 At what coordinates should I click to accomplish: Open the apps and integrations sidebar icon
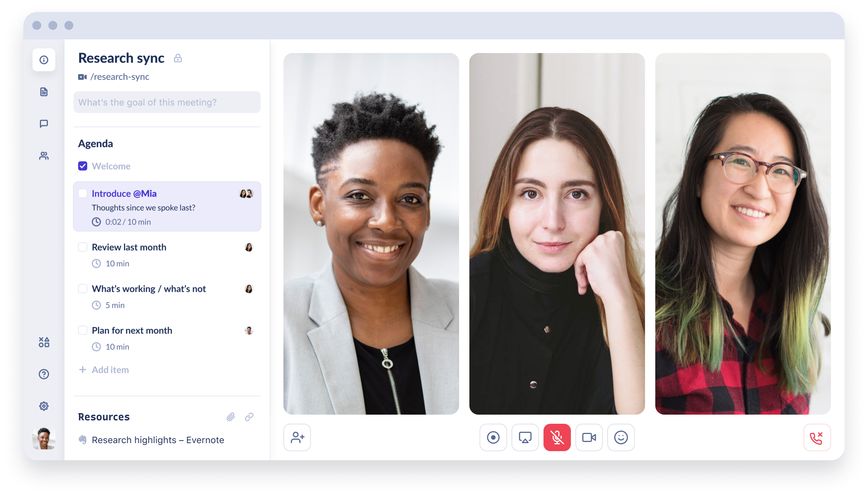pyautogui.click(x=44, y=342)
